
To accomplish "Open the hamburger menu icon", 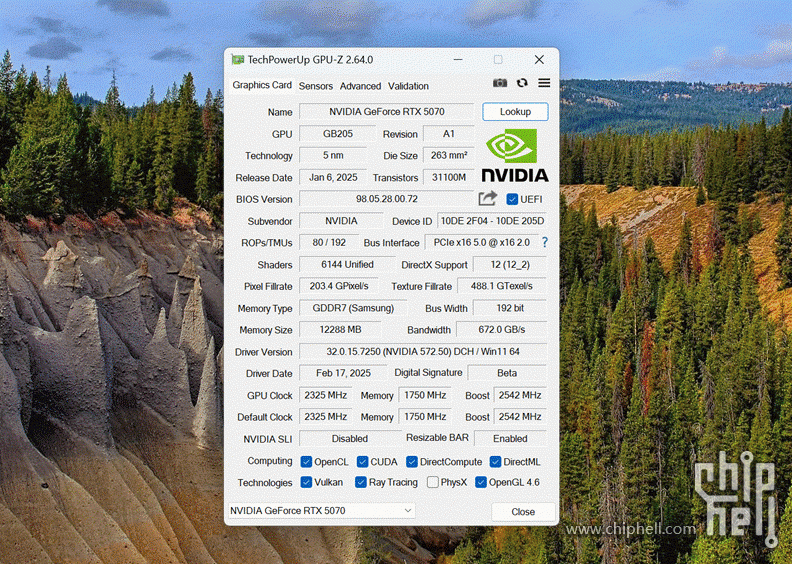I will (544, 83).
